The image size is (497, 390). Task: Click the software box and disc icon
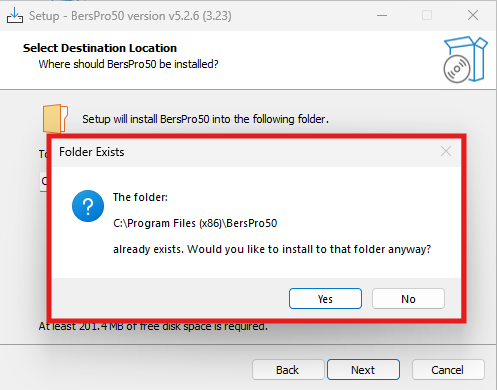[465, 59]
